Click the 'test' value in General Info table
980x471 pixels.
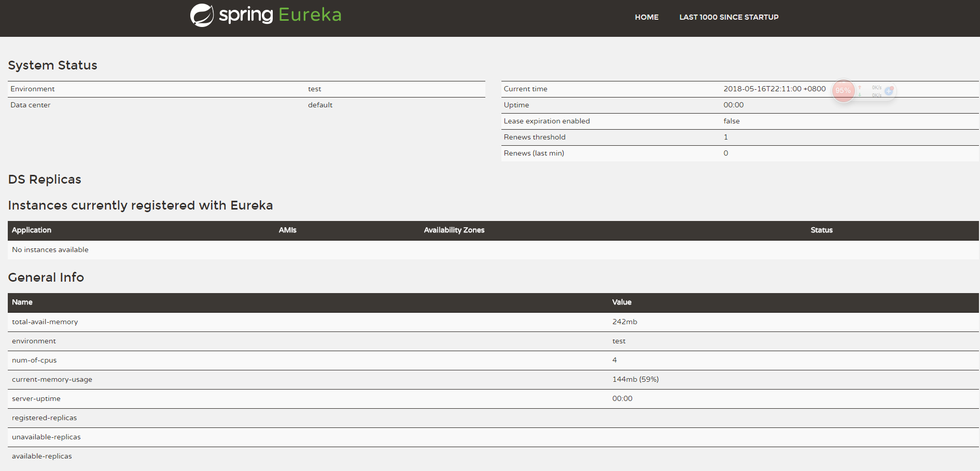click(x=619, y=341)
